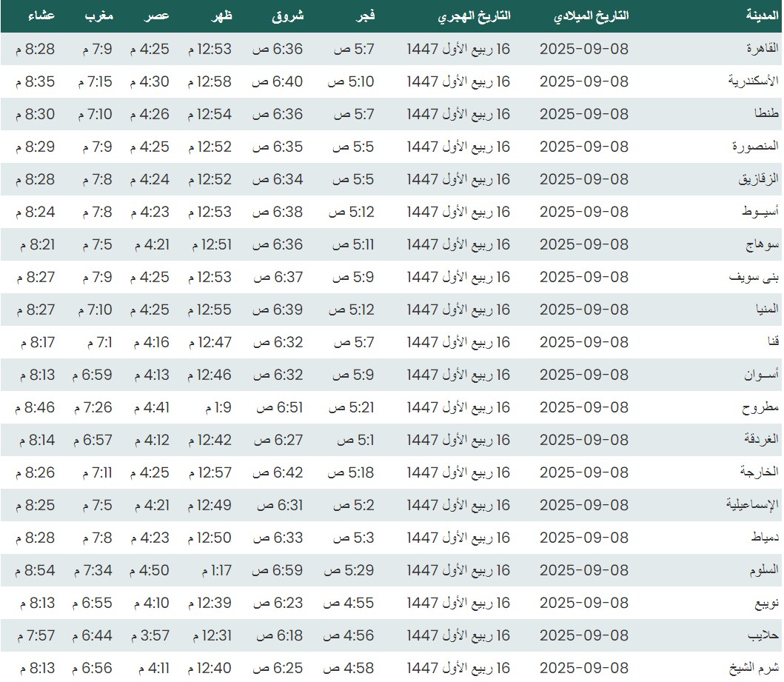Select the Maghrib time for قنا
This screenshot has width=784, height=682.
[x=97, y=342]
